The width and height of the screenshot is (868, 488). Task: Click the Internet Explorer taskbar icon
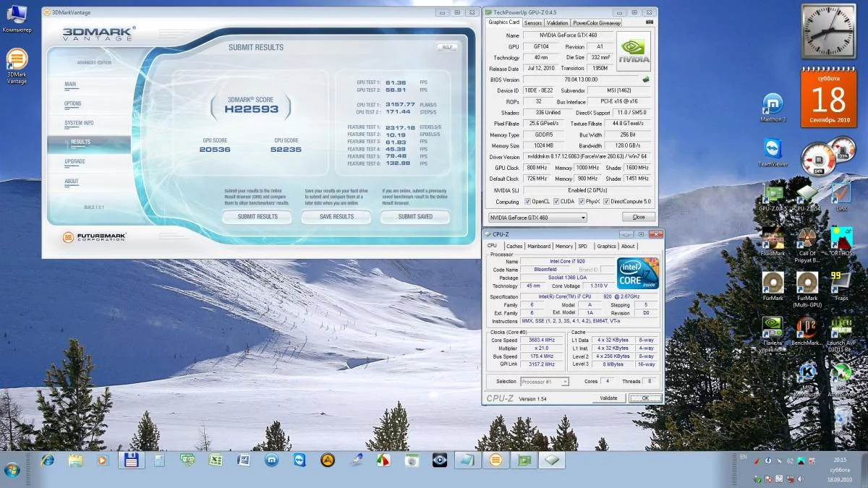pos(48,460)
